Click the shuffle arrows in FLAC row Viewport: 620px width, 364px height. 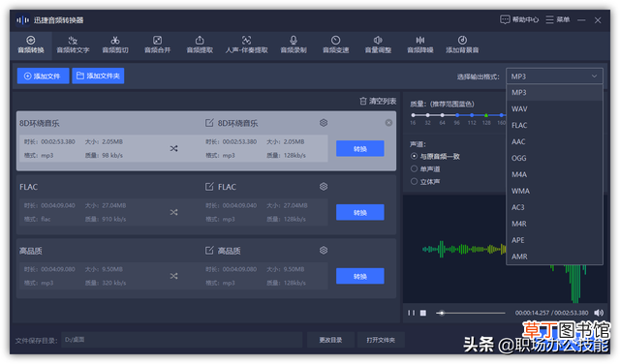tap(173, 212)
